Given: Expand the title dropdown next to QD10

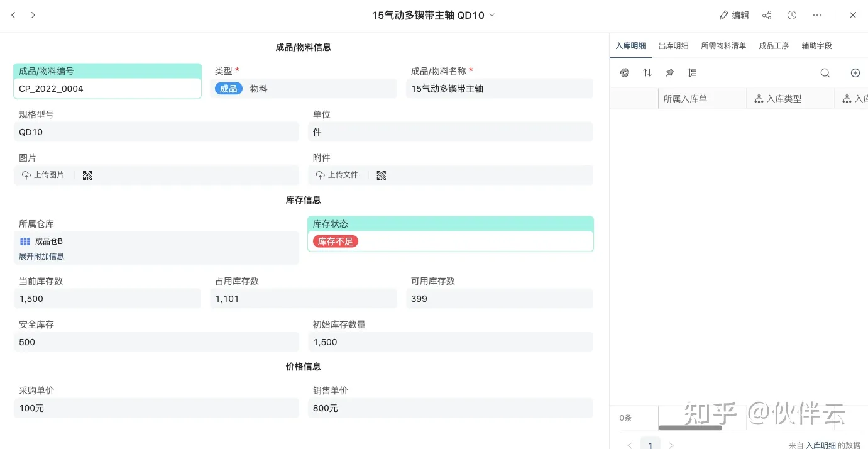Looking at the screenshot, I should point(492,15).
